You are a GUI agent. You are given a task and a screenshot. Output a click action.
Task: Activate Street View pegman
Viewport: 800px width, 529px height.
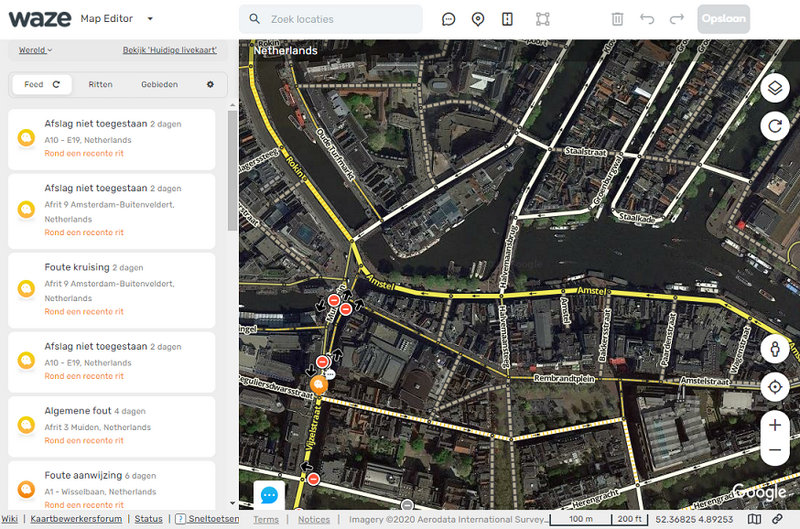(x=774, y=350)
